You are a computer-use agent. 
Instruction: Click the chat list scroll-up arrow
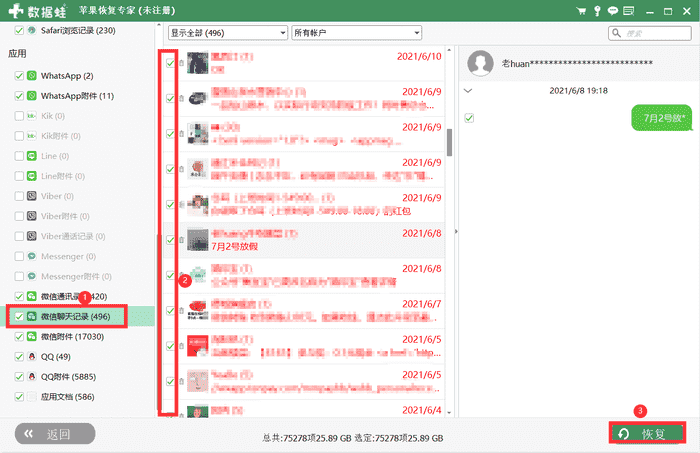click(x=449, y=50)
